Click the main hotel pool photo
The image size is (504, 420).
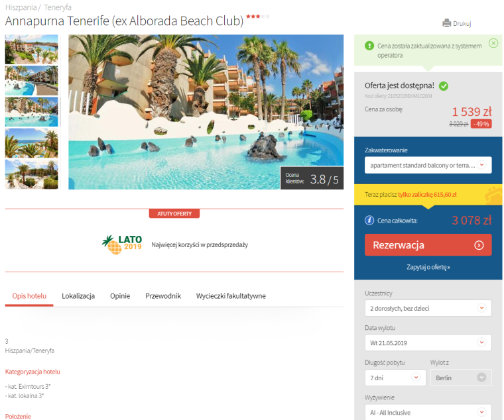pyautogui.click(x=206, y=112)
